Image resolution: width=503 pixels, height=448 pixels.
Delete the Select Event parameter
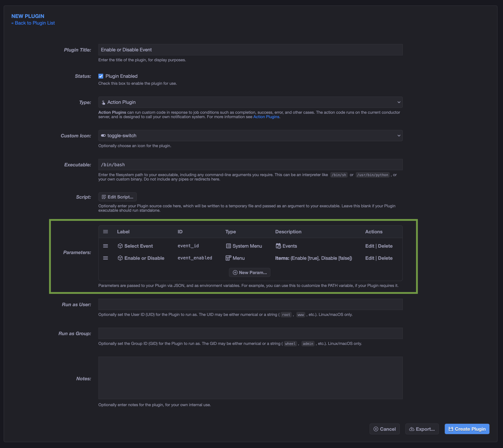(x=385, y=246)
